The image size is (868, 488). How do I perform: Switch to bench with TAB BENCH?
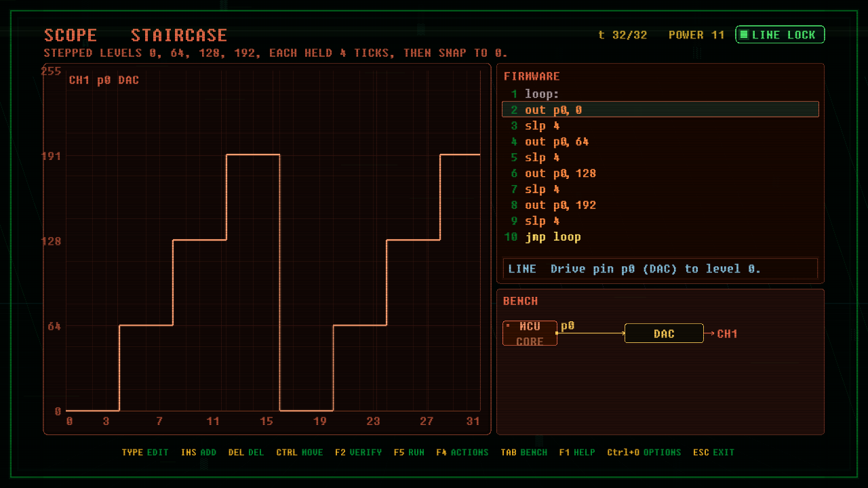click(524, 452)
